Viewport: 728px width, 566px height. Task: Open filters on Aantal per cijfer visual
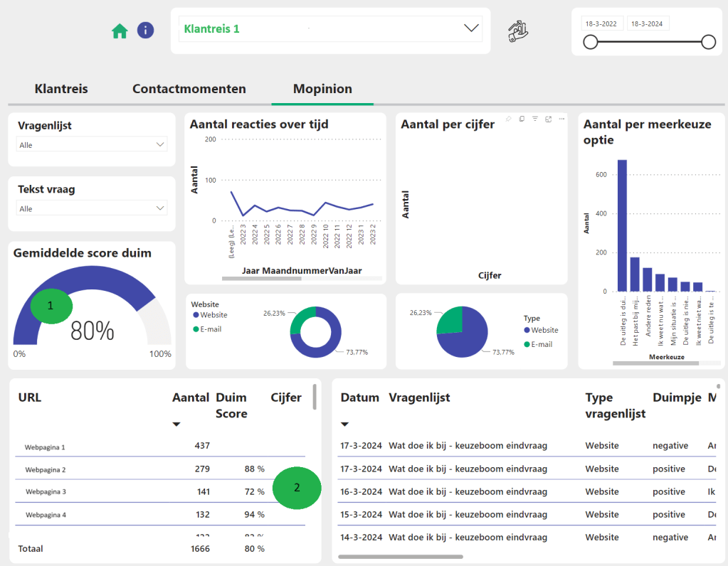535,119
